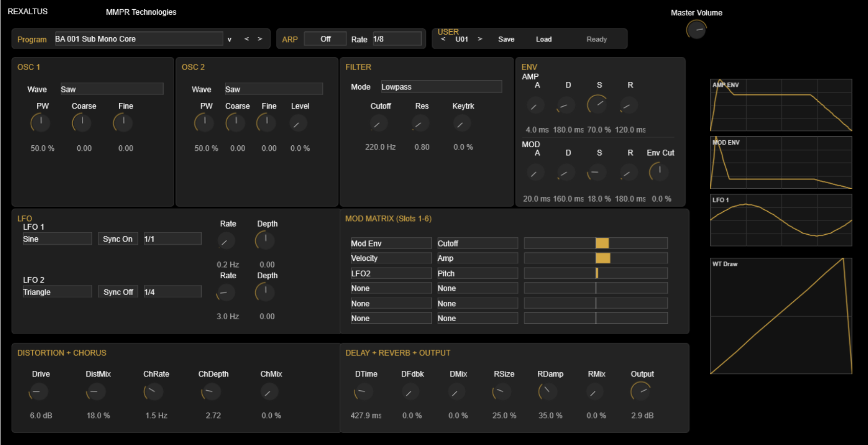Click the Distortion Drive knob

point(39,392)
